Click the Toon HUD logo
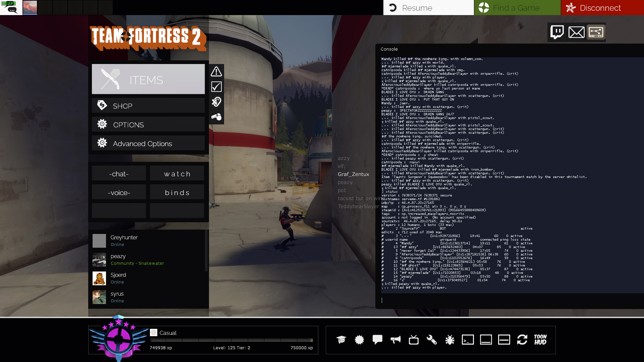644x362 pixels. pyautogui.click(x=540, y=340)
